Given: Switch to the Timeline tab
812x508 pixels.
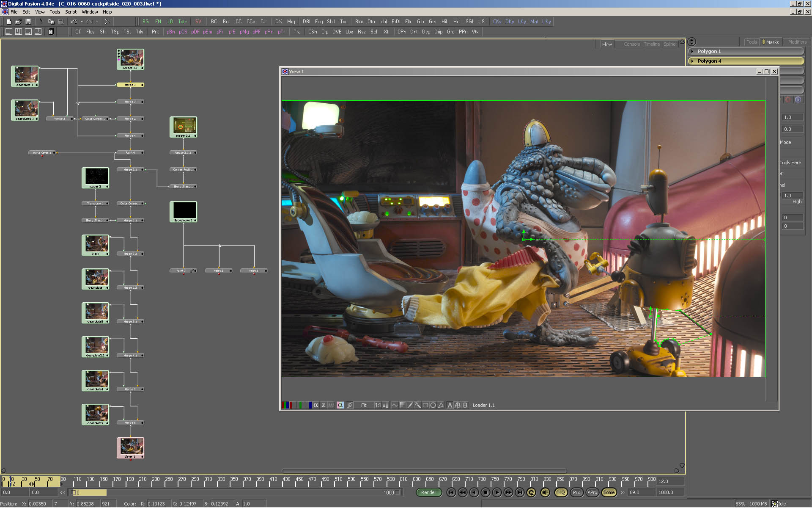Looking at the screenshot, I should 652,44.
